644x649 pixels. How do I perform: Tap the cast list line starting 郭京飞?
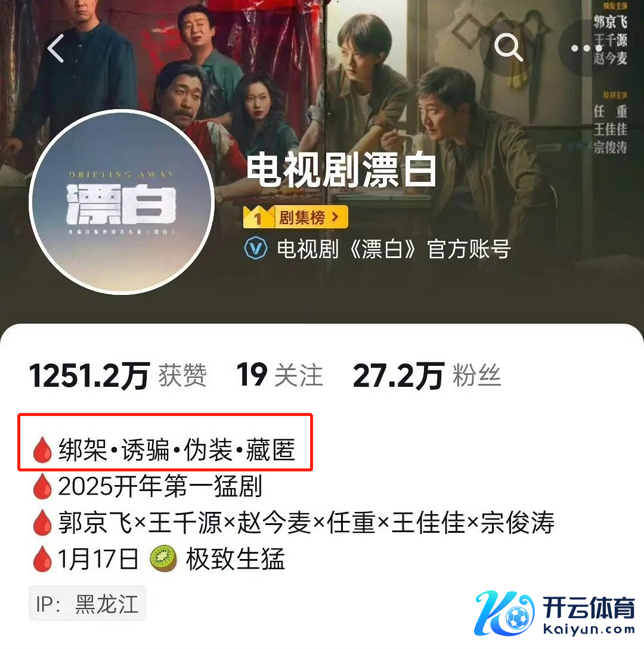(x=306, y=522)
